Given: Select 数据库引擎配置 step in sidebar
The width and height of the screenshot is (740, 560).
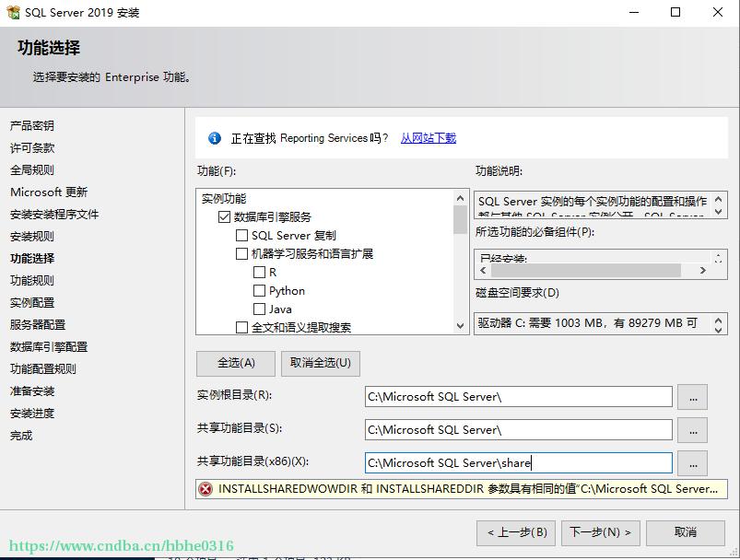Looking at the screenshot, I should point(49,347).
